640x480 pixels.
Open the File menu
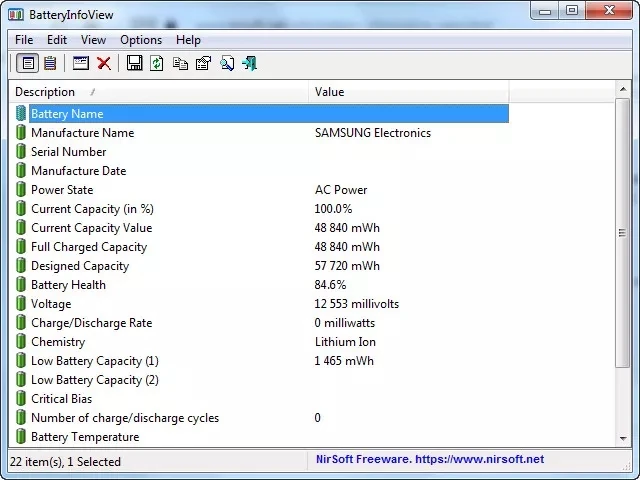24,40
